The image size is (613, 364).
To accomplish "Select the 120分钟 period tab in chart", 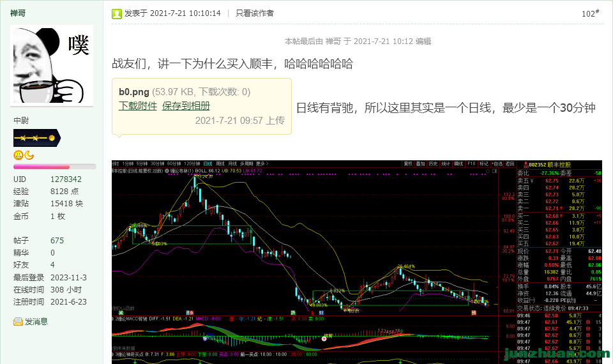I will (x=192, y=163).
